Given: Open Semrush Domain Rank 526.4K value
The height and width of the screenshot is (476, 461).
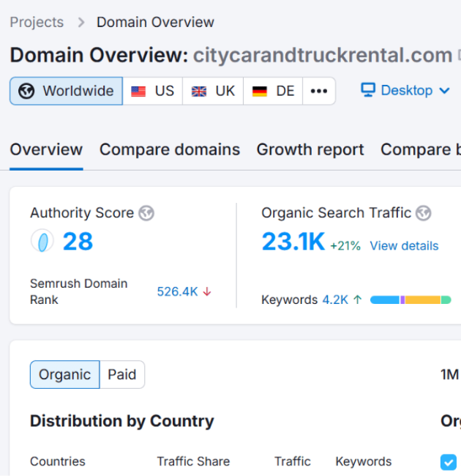Looking at the screenshot, I should [x=177, y=291].
